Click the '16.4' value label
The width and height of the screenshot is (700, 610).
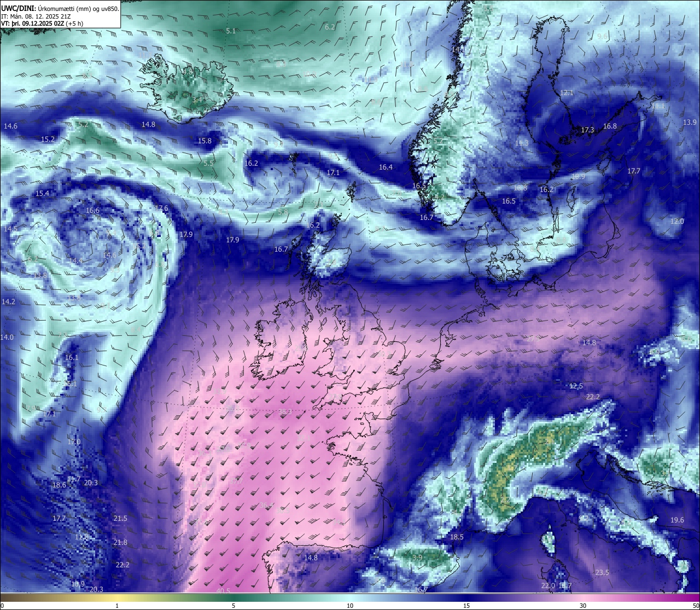click(x=386, y=167)
